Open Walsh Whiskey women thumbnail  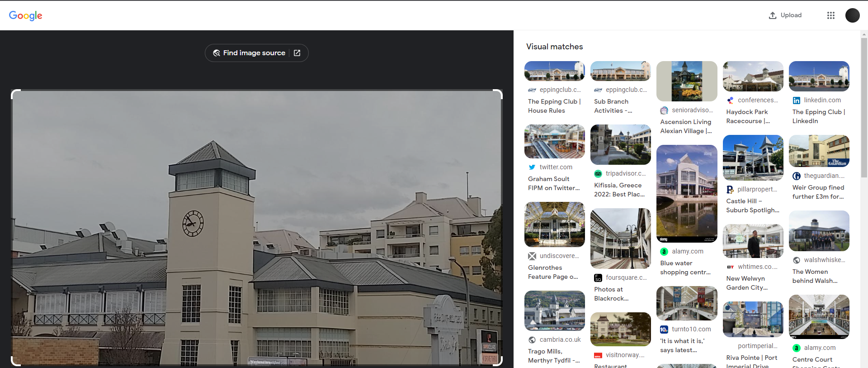(x=819, y=231)
